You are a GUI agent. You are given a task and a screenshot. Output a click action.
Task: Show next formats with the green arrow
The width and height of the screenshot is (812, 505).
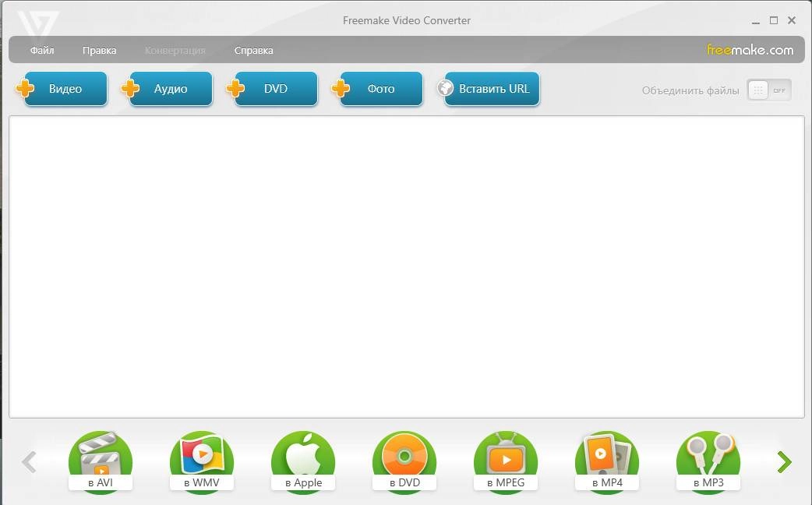tap(785, 461)
